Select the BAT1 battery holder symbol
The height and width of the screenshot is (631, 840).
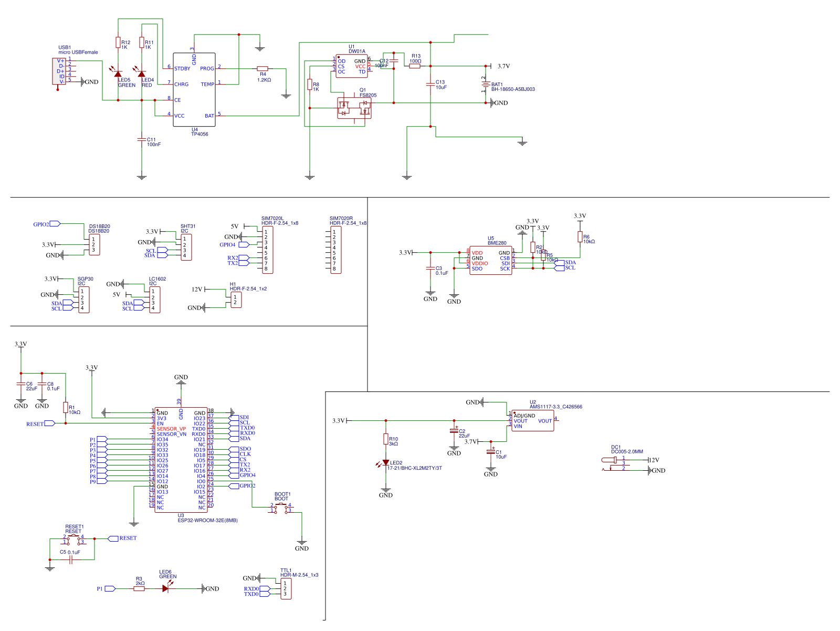click(486, 84)
